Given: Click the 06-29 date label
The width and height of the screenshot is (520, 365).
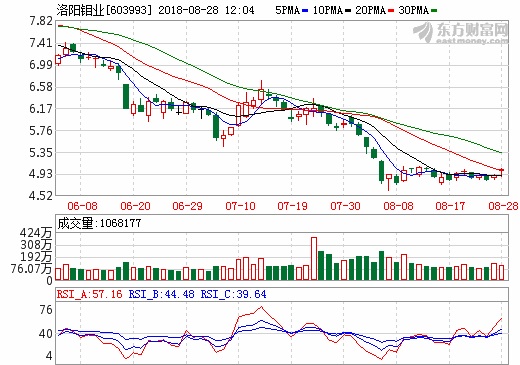Looking at the screenshot, I should [x=187, y=206].
